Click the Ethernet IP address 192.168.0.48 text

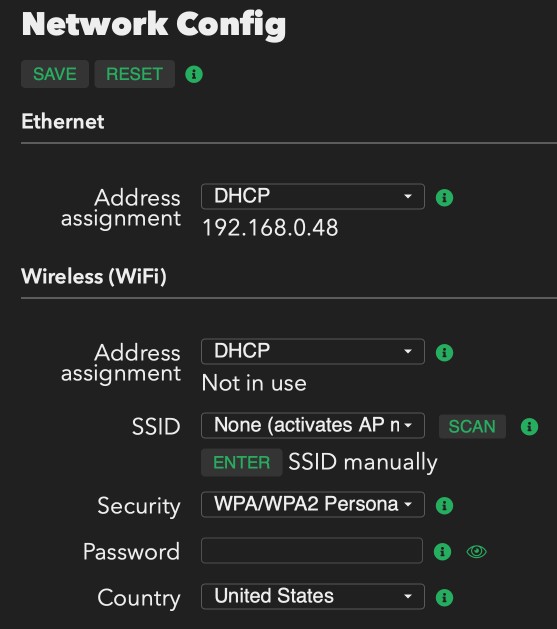coord(271,228)
